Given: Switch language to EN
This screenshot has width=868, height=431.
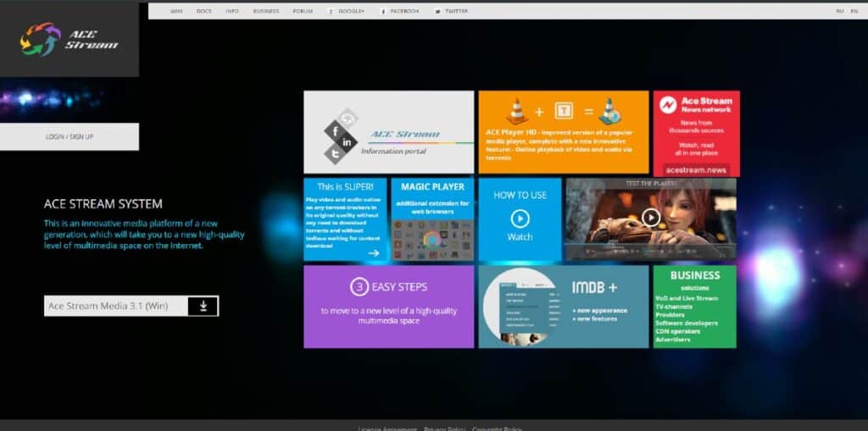Looking at the screenshot, I should [x=854, y=11].
